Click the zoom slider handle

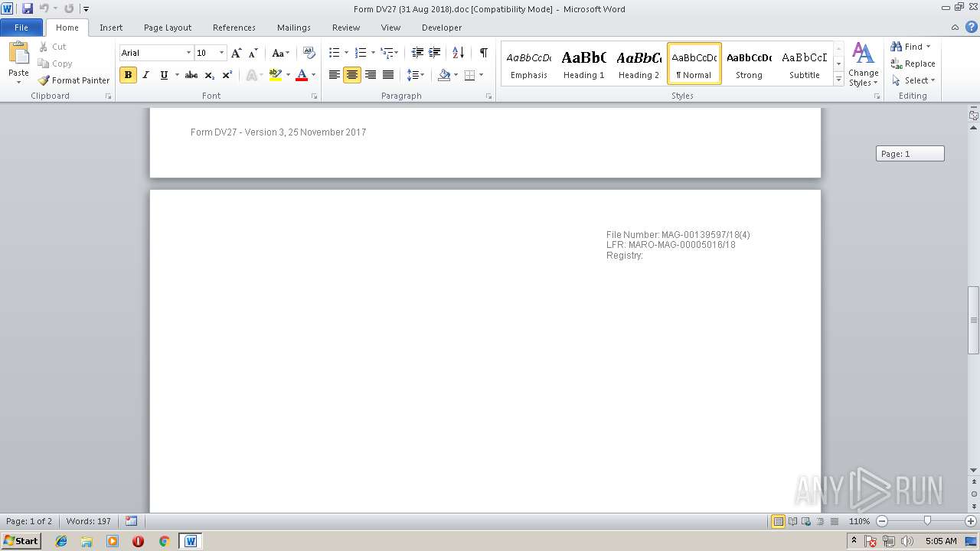(927, 521)
